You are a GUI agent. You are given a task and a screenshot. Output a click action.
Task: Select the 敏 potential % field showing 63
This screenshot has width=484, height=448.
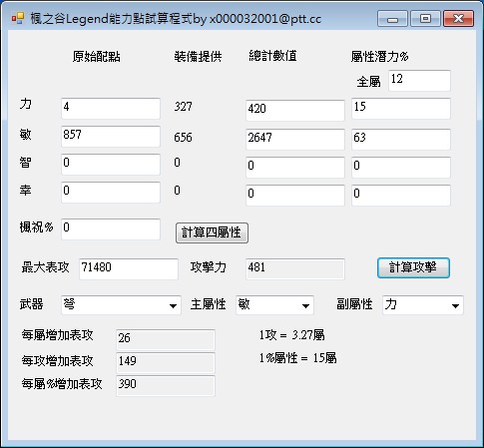(x=401, y=140)
